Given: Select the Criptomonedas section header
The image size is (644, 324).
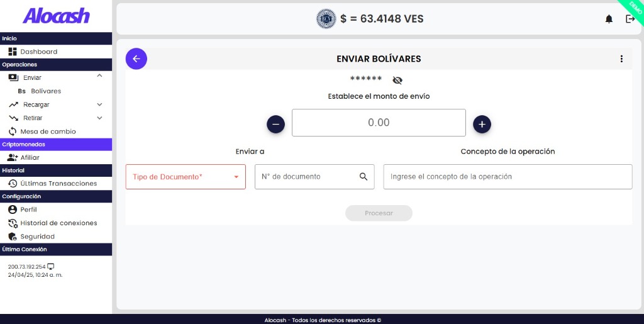Looking at the screenshot, I should pos(56,145).
